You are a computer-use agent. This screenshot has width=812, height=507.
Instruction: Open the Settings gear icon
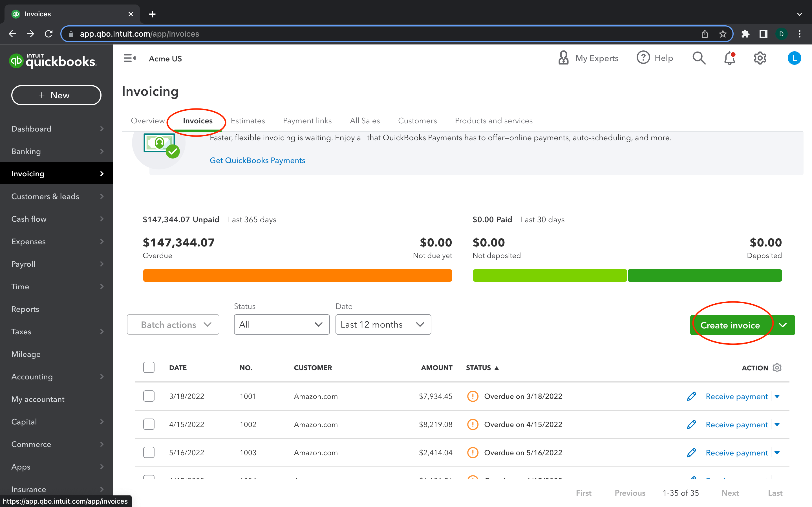759,58
